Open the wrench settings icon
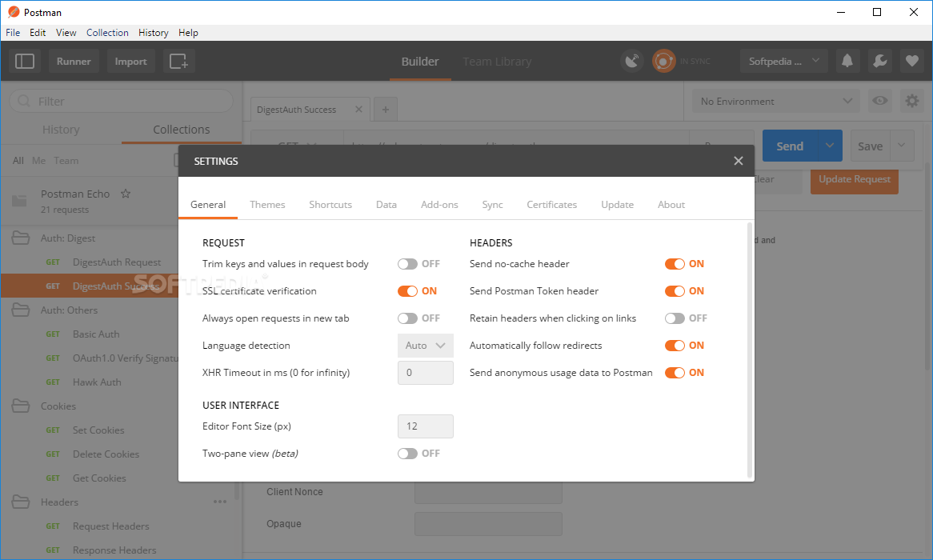The width and height of the screenshot is (933, 560). 879,61
